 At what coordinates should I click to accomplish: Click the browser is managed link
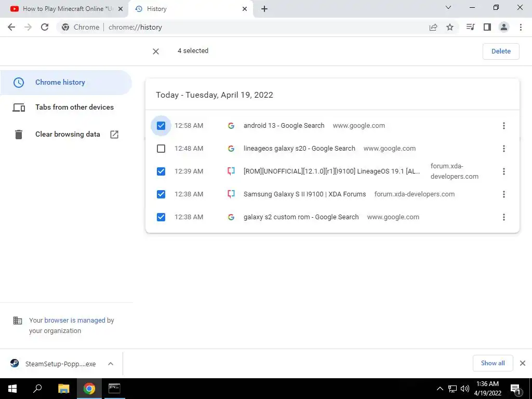coord(75,320)
